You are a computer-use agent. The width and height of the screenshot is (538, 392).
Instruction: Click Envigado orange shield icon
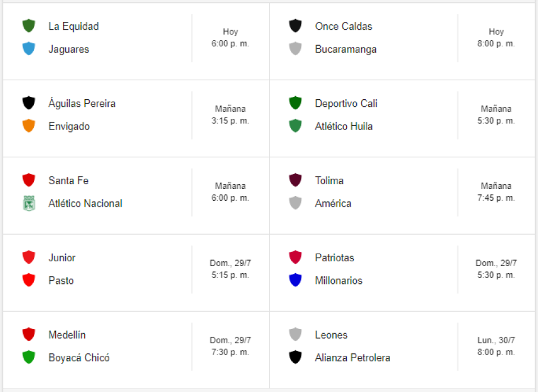pyautogui.click(x=29, y=126)
